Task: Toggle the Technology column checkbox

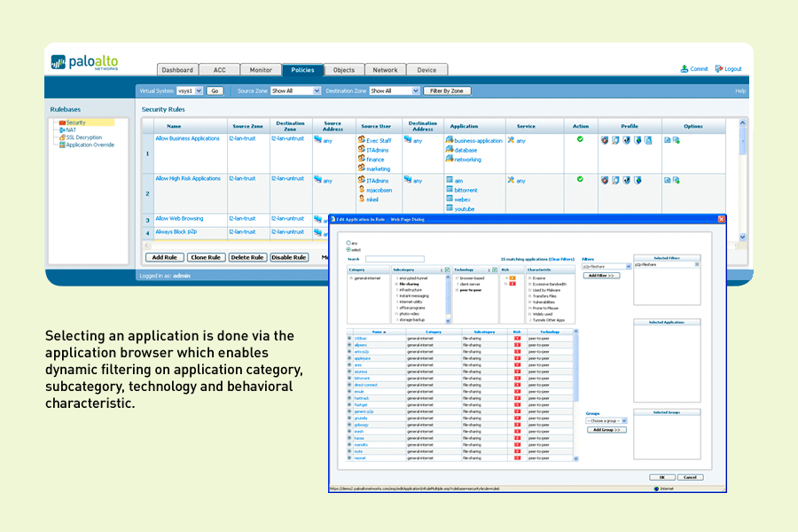Action: point(495,270)
